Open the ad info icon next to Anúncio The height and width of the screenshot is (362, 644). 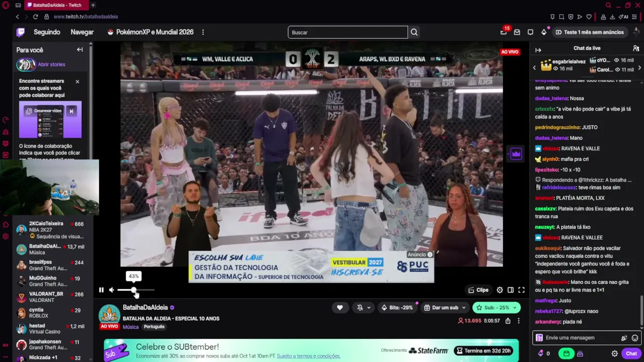(x=430, y=254)
